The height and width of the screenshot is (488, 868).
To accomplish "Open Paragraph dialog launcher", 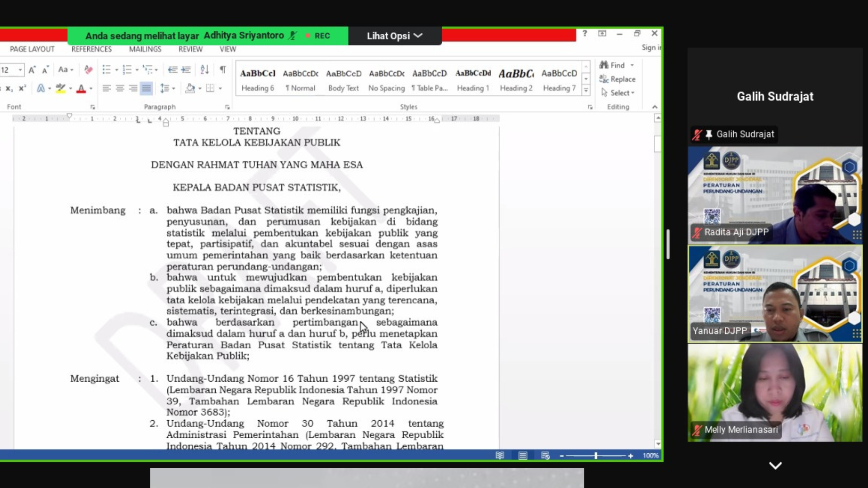I will [227, 107].
